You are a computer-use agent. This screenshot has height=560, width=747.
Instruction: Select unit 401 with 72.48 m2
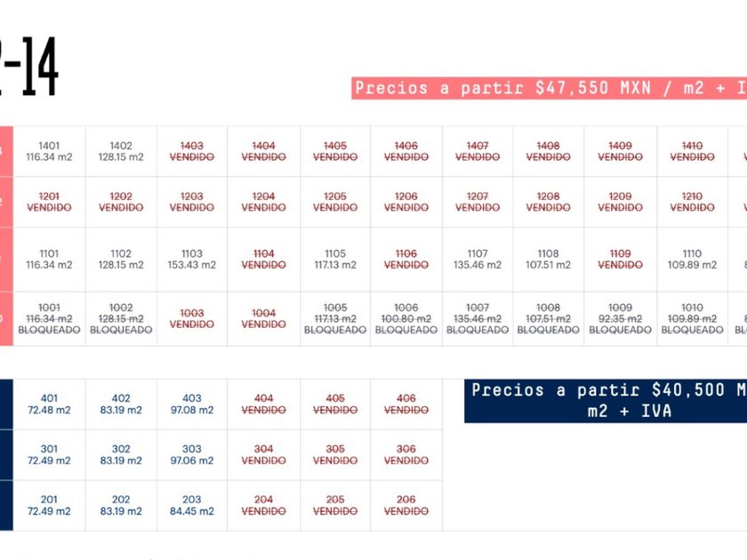[49, 404]
